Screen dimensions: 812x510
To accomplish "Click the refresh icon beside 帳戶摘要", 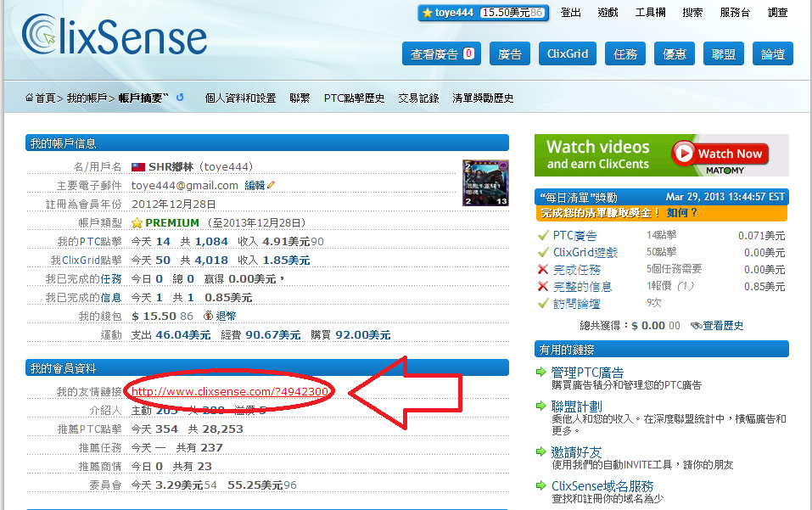I will click(180, 97).
